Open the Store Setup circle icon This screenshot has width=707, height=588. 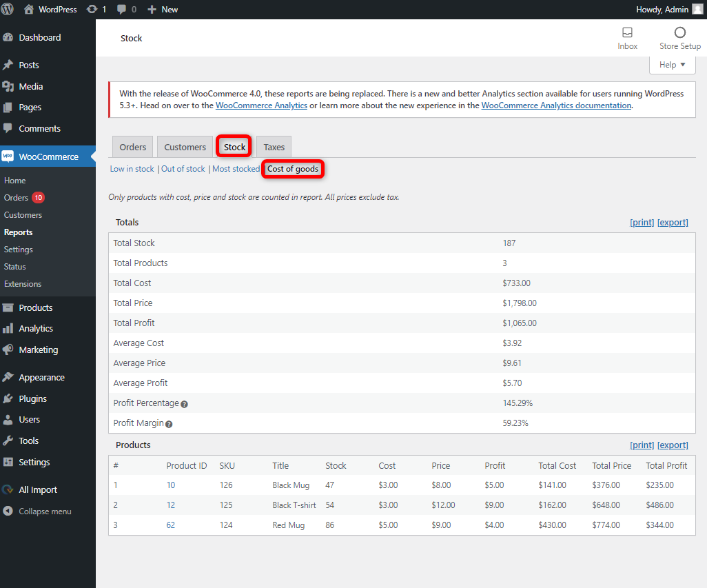(x=680, y=32)
